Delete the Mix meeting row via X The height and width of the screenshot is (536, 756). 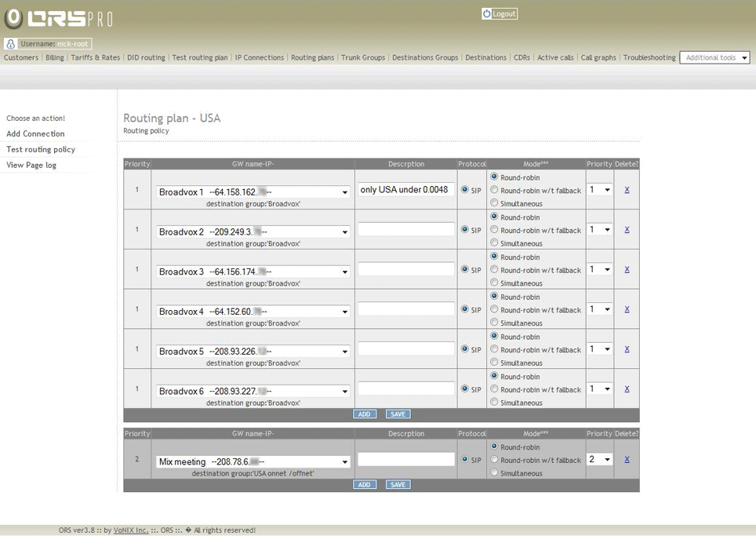(627, 459)
